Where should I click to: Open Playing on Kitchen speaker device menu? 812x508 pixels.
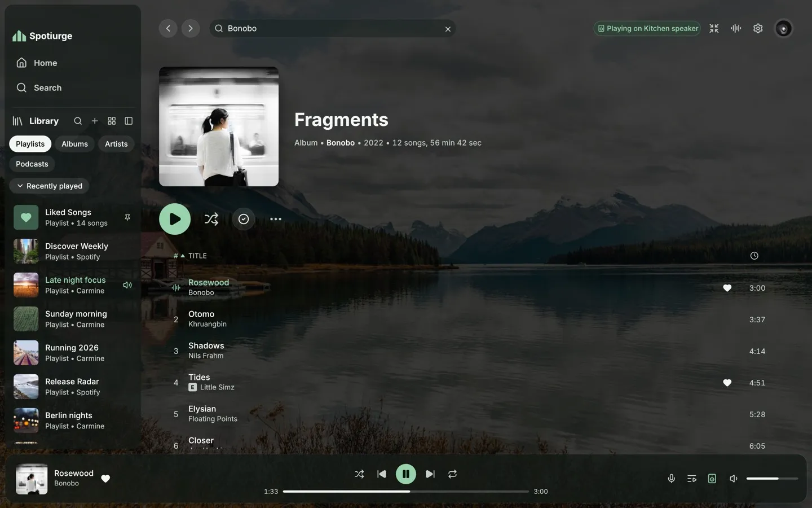click(x=647, y=28)
